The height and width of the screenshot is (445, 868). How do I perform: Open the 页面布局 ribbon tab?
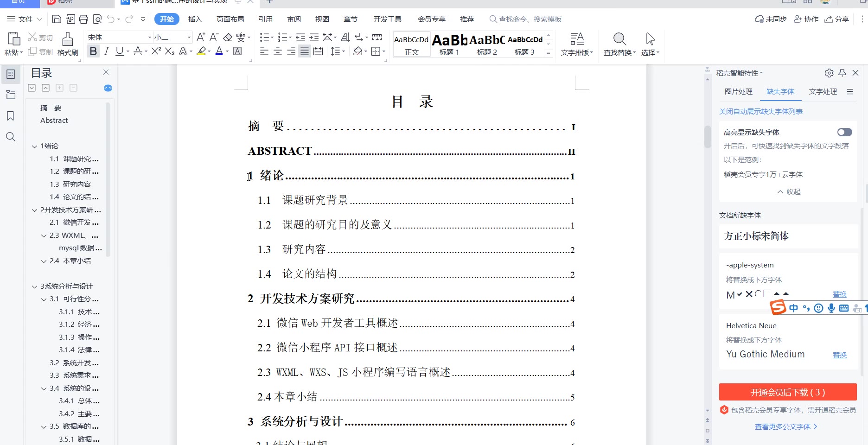(x=230, y=19)
